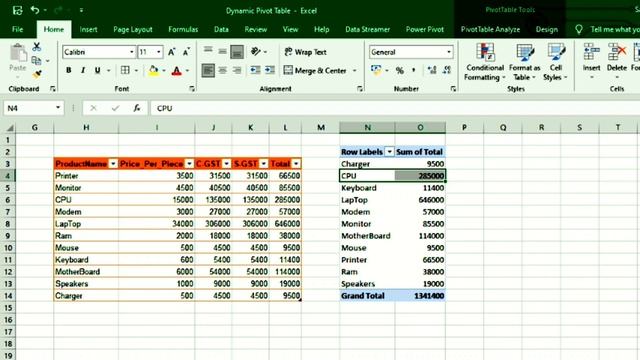Image resolution: width=640 pixels, height=360 pixels.
Task: Enable Wrap Text
Action: tap(305, 52)
